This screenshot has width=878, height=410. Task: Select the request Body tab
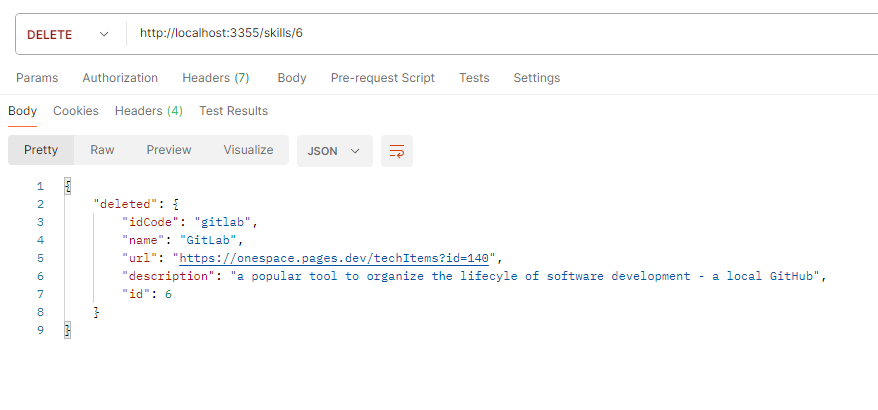292,78
